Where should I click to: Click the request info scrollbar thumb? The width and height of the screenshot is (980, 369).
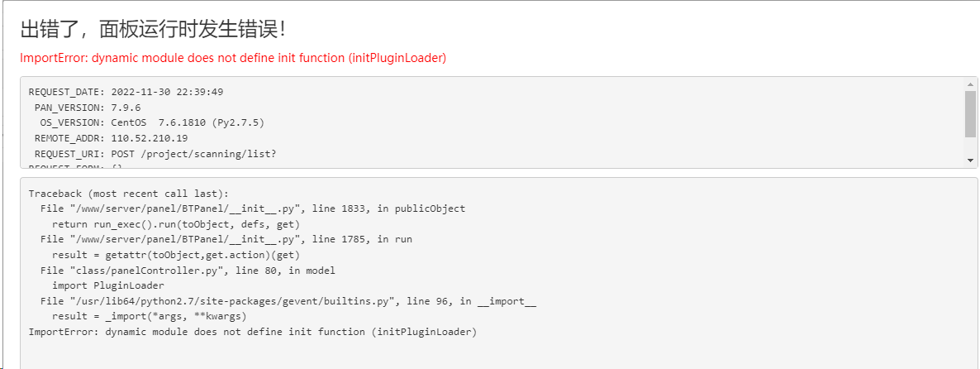pyautogui.click(x=970, y=113)
